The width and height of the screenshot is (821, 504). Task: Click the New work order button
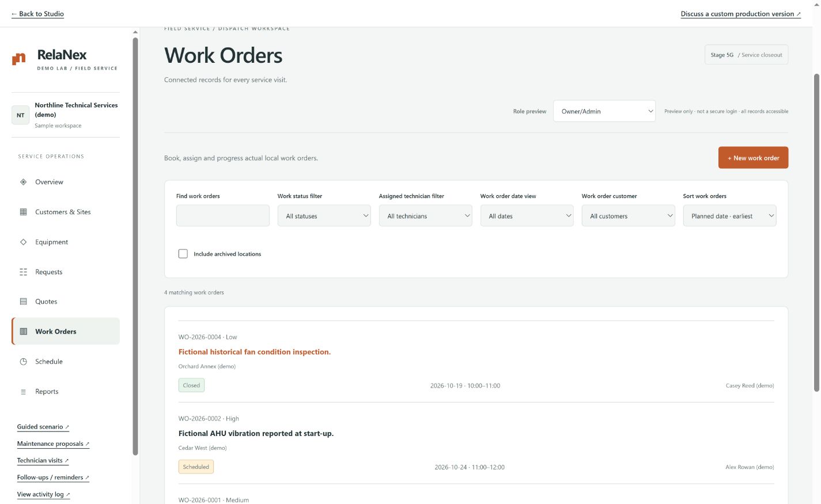[x=753, y=158]
